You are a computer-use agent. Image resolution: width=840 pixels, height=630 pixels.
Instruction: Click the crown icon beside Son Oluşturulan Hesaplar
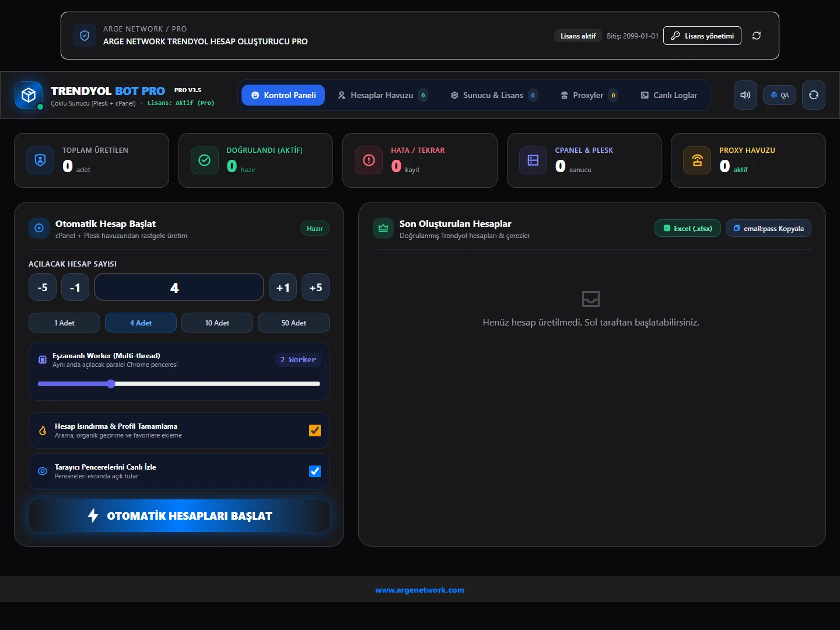(x=383, y=228)
